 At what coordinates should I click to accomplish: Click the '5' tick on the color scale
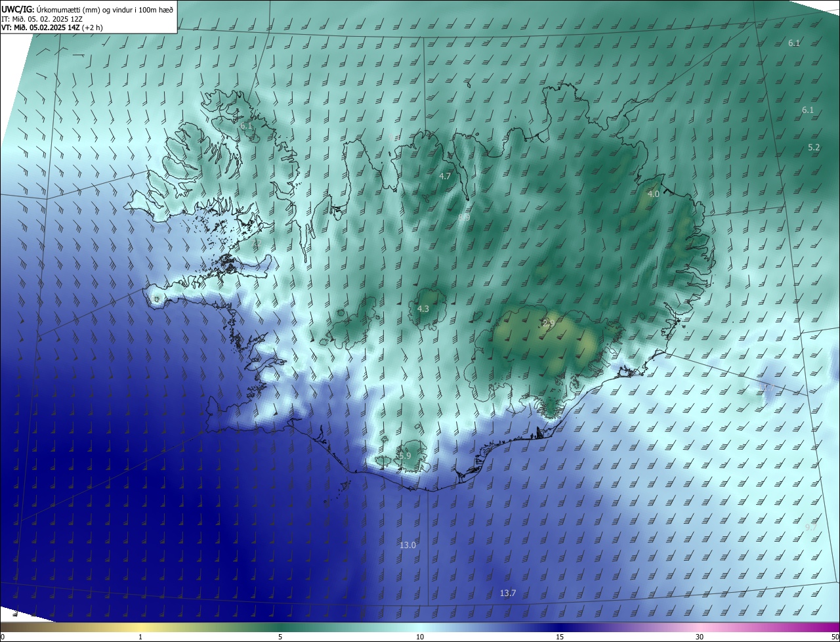pyautogui.click(x=280, y=637)
